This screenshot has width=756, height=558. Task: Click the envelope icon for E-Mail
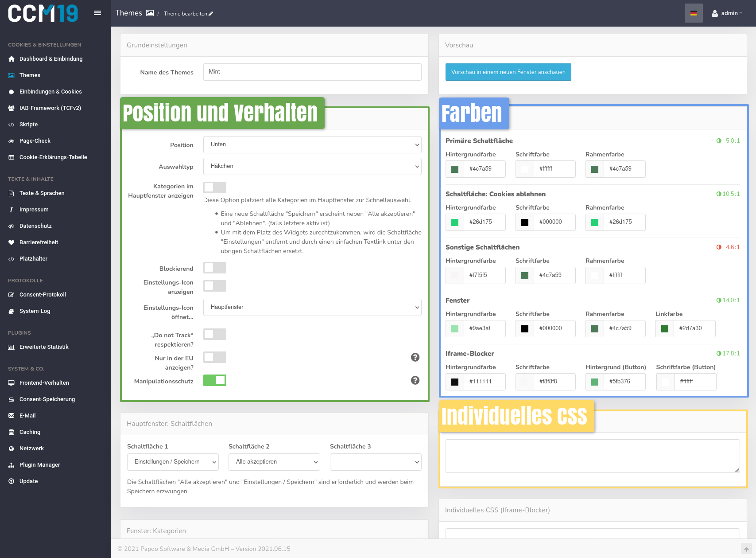point(12,416)
